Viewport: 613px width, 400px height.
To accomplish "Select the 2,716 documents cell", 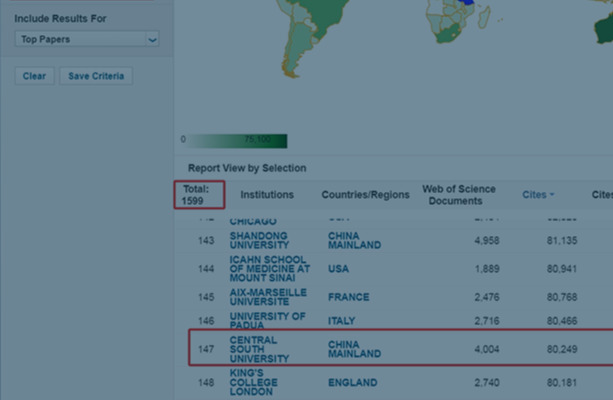I will tap(487, 321).
